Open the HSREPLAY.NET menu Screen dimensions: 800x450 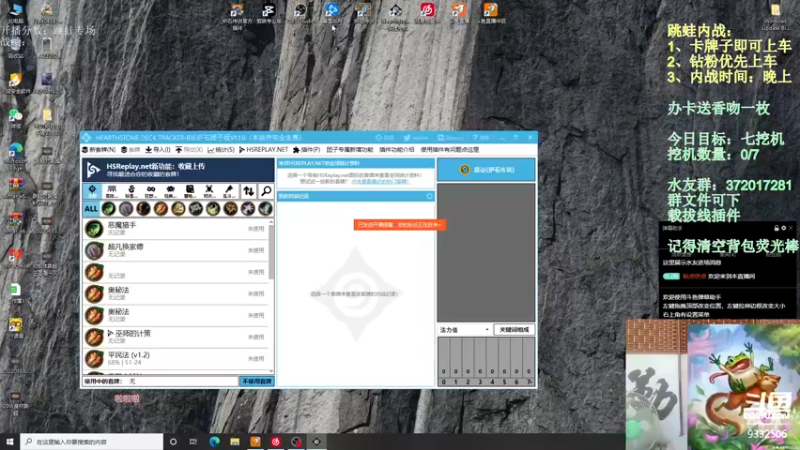pos(264,150)
